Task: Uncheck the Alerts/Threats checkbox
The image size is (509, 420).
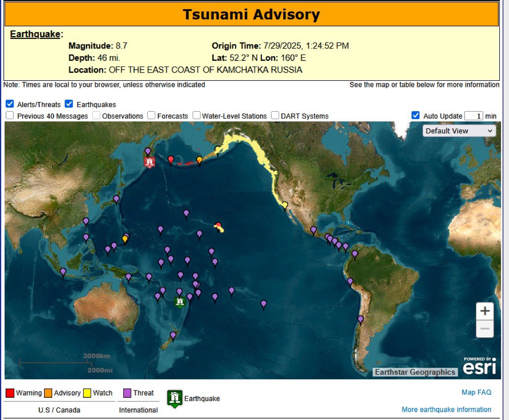Action: [10, 104]
